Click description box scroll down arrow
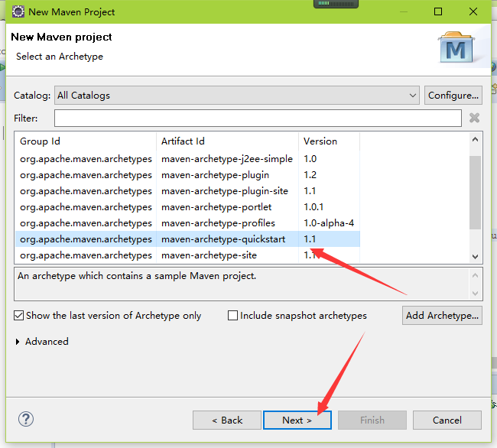This screenshot has height=448, width=497. click(x=475, y=294)
